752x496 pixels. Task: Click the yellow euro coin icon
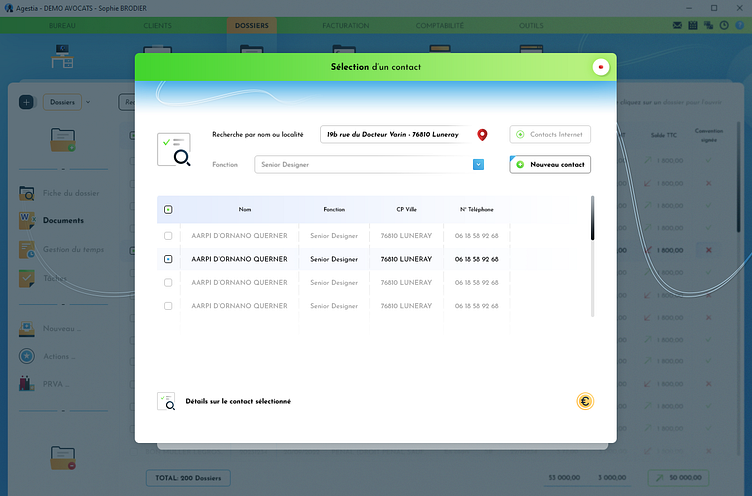tap(585, 401)
